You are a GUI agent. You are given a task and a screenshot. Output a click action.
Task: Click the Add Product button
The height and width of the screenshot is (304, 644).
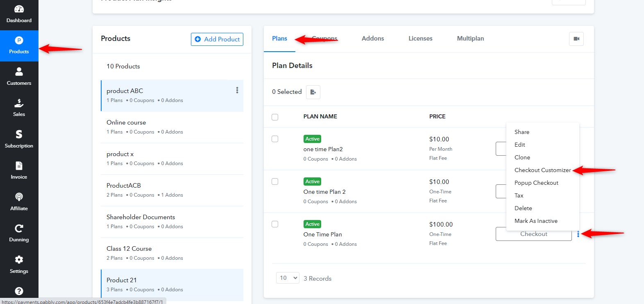217,39
